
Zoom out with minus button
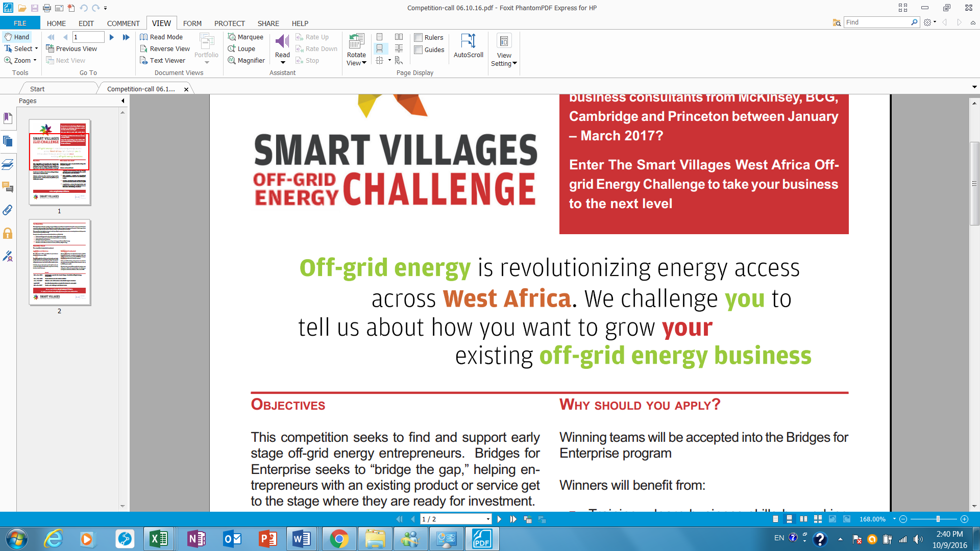click(x=903, y=519)
